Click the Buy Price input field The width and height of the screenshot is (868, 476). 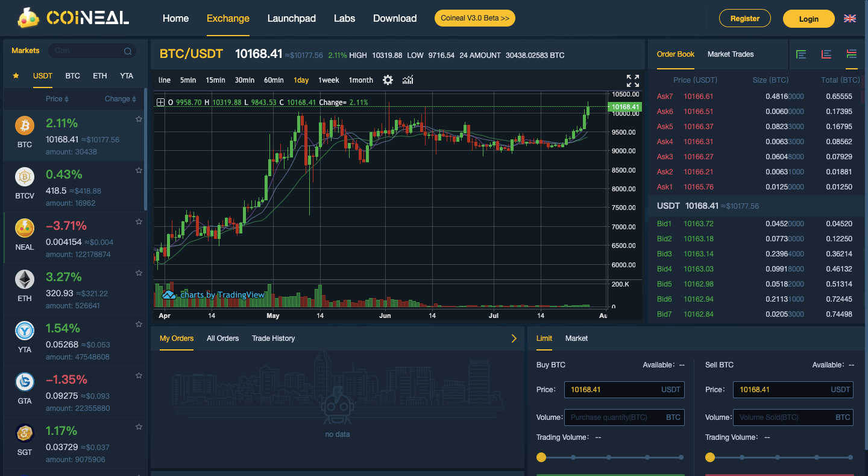(624, 390)
